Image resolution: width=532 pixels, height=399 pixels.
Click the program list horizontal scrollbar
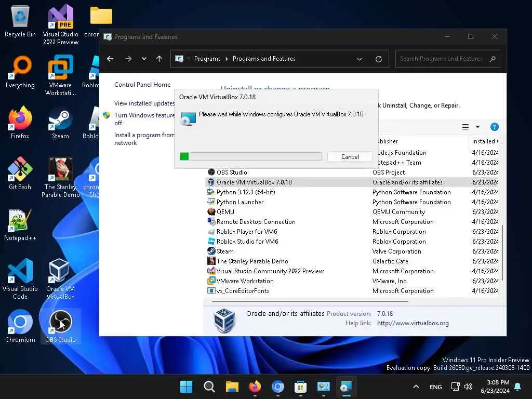[x=310, y=301]
